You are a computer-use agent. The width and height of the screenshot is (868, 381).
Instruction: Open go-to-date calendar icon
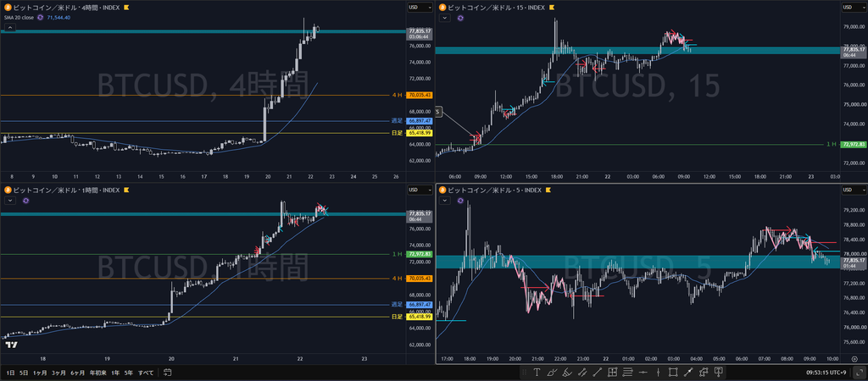[x=169, y=373]
